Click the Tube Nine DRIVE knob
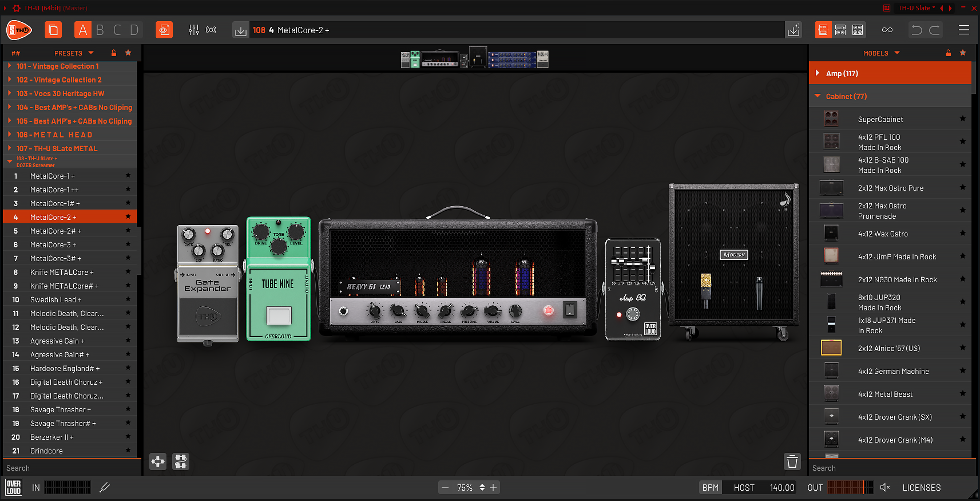The height and width of the screenshot is (501, 980). 261,232
